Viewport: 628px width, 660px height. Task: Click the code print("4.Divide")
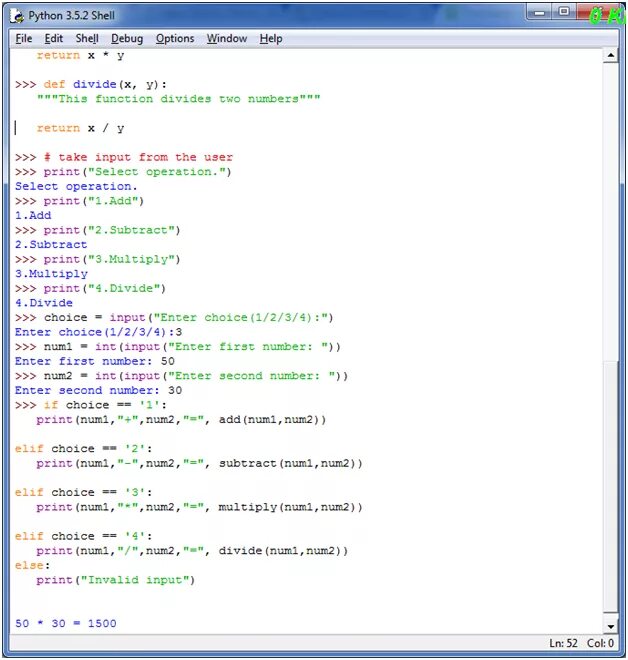[x=104, y=288]
